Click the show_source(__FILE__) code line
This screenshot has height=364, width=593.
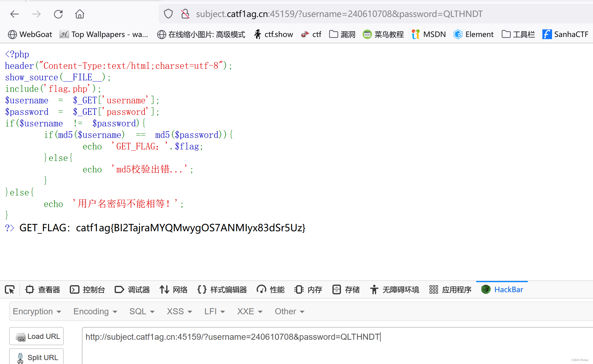coord(58,77)
